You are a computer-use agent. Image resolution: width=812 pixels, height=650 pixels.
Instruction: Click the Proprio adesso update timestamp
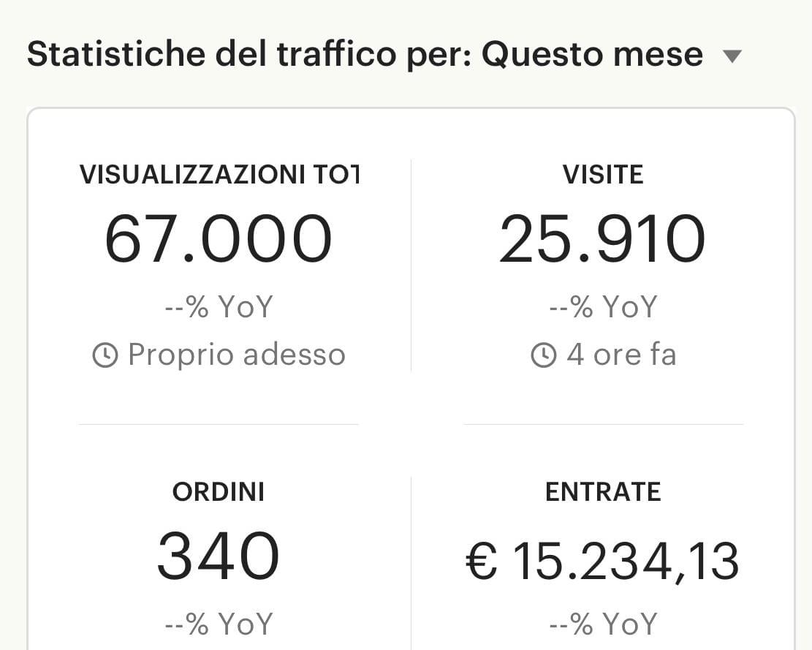pos(237,355)
